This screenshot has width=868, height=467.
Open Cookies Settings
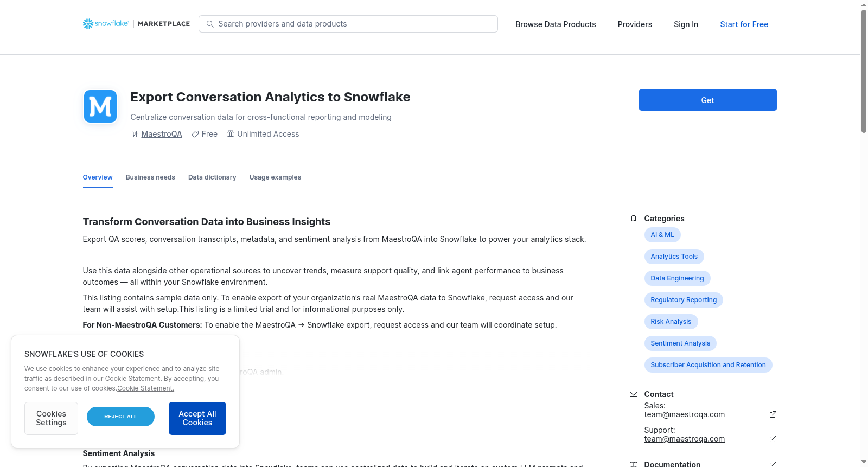51,418
